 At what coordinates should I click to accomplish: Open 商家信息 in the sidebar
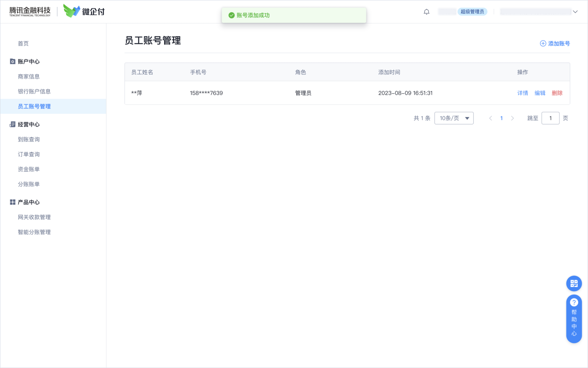[29, 76]
